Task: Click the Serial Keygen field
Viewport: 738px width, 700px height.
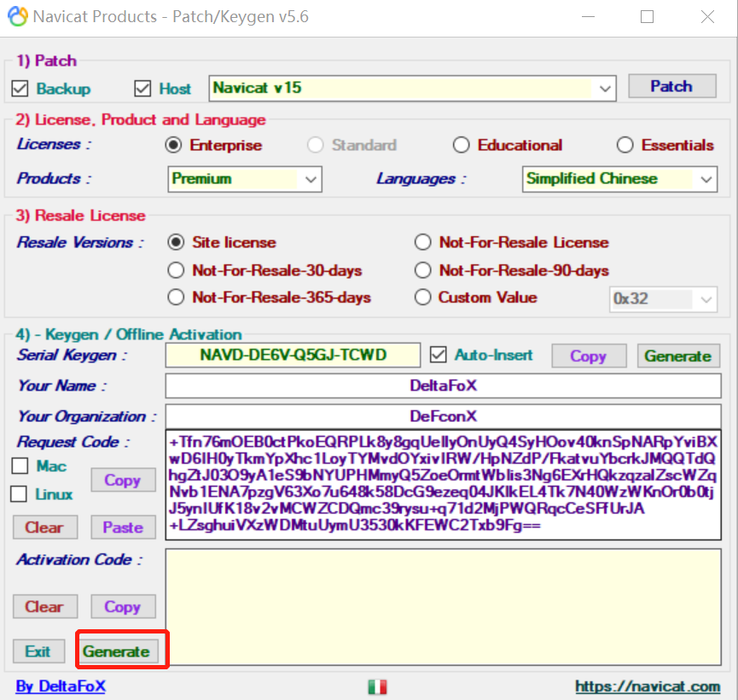Action: (x=293, y=356)
